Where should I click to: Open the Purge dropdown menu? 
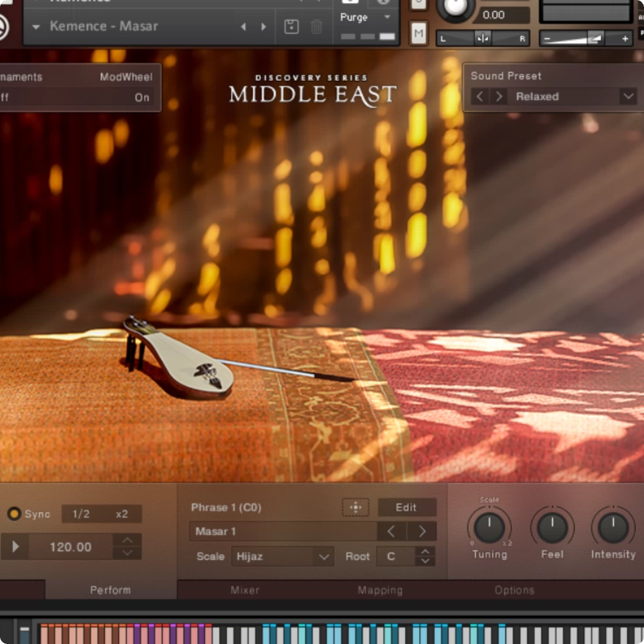coord(387,17)
